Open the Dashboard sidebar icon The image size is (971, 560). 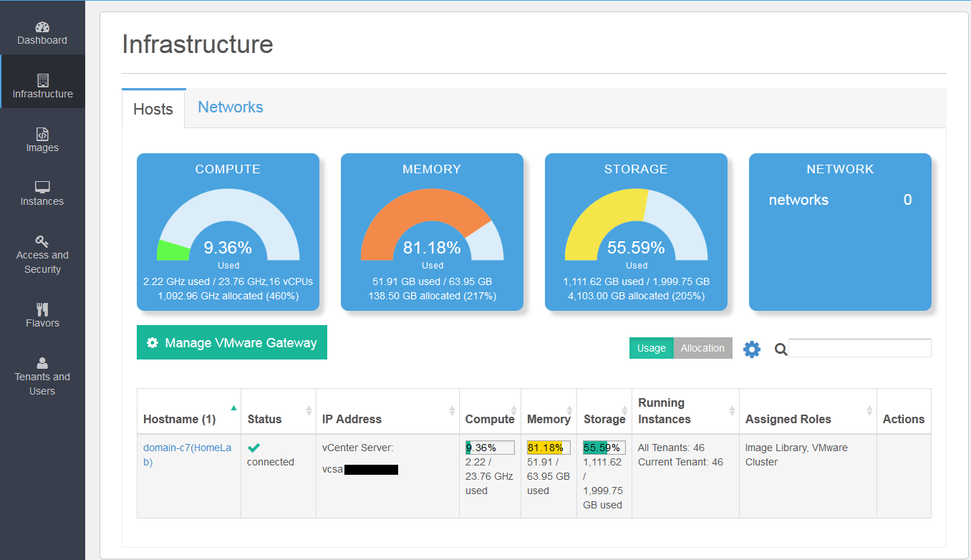(x=42, y=27)
